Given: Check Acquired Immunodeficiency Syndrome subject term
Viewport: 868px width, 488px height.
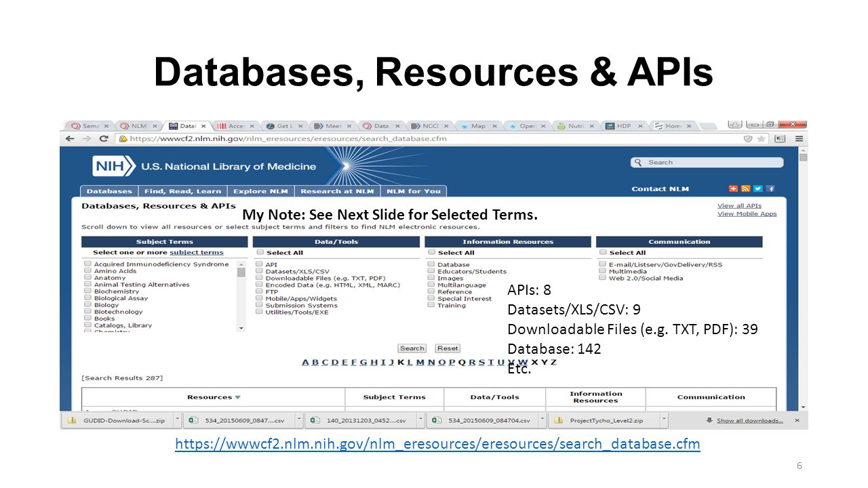Looking at the screenshot, I should (87, 264).
